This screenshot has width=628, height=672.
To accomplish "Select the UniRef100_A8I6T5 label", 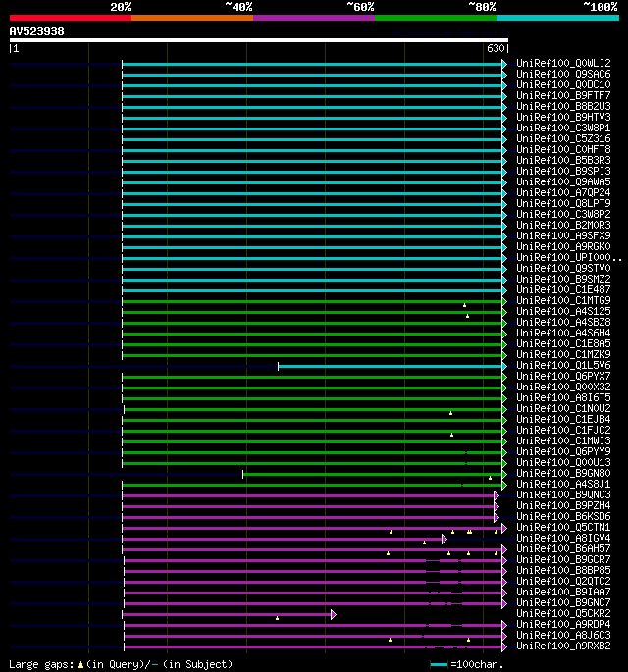I will click(x=563, y=397).
